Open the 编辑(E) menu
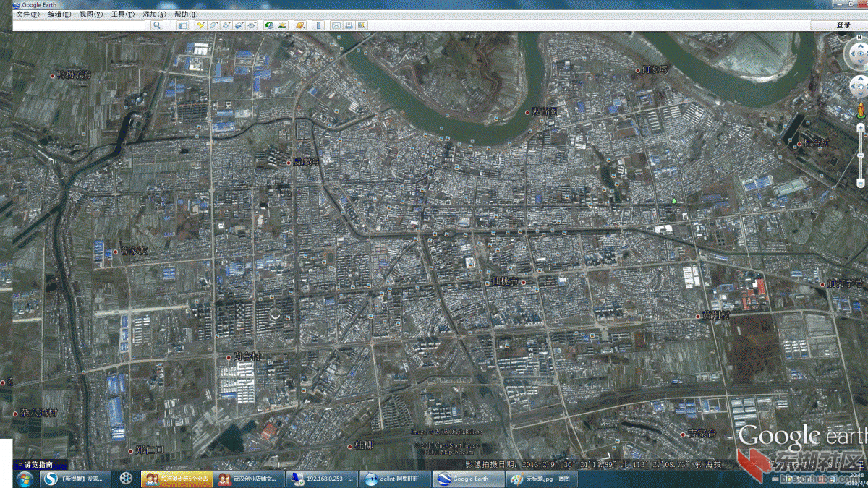The image size is (868, 488). [x=59, y=14]
